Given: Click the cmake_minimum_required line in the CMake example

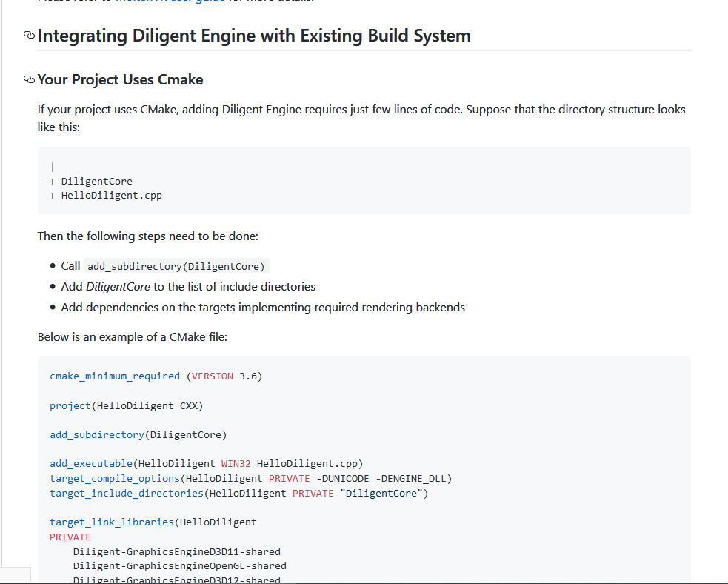Looking at the screenshot, I should pyautogui.click(x=114, y=376).
